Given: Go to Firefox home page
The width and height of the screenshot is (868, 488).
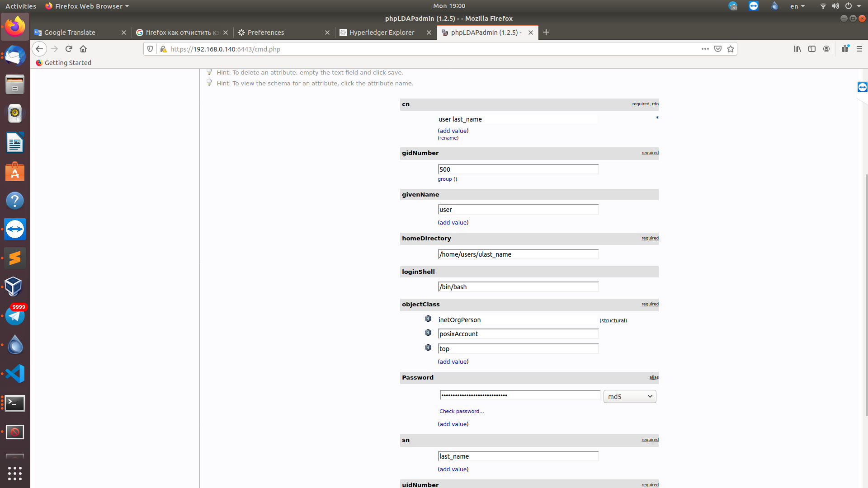Looking at the screenshot, I should pos(83,49).
